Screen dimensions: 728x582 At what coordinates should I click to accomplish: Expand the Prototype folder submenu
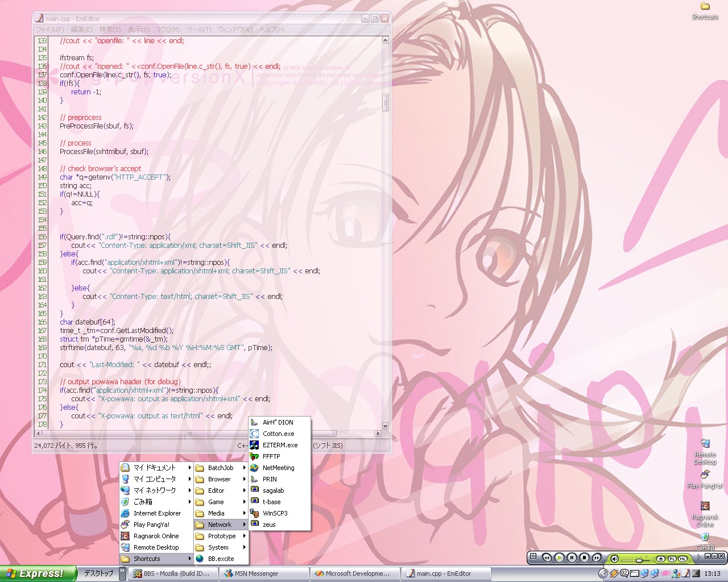point(221,536)
